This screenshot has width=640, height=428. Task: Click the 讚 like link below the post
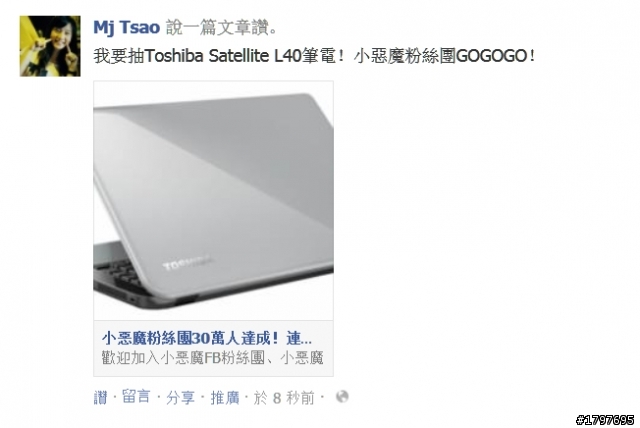click(x=100, y=397)
